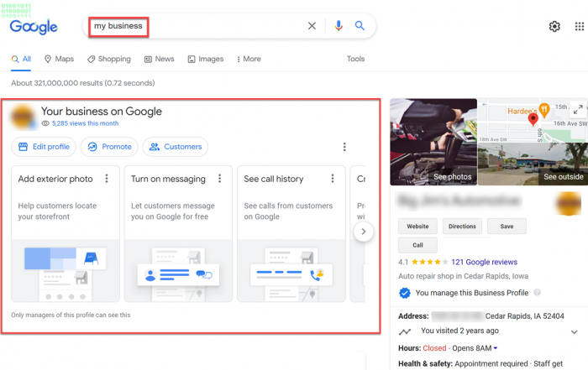The height and width of the screenshot is (370, 588).
Task: Click the visit history trend icon
Action: 405,331
